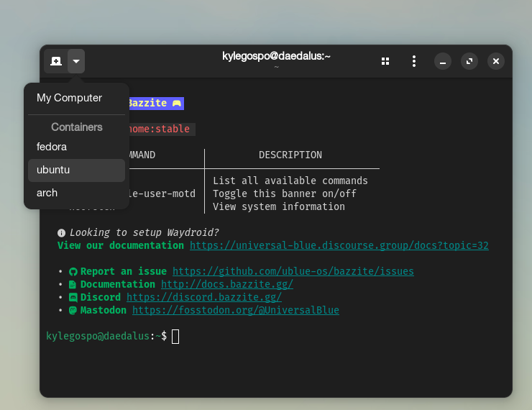Open the discord.bazzite.gg link
Viewport: 532px width, 410px height.
(x=204, y=297)
